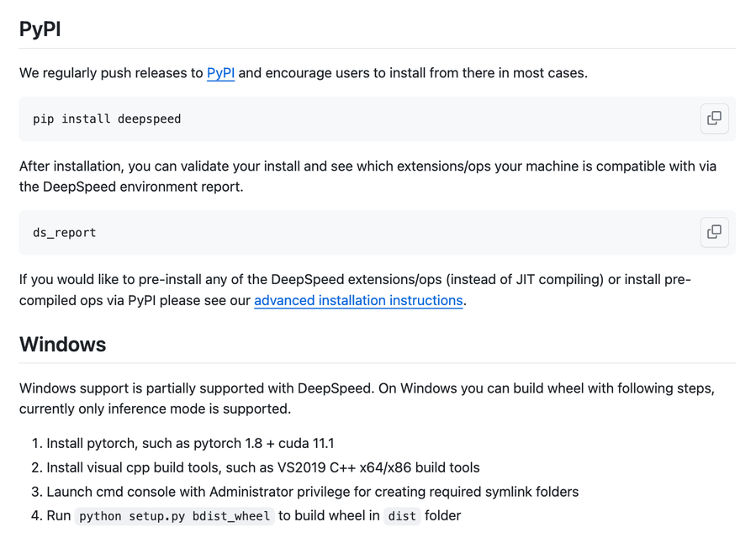This screenshot has height=538, width=756.
Task: Click the dist inline code snippet
Action: point(402,516)
